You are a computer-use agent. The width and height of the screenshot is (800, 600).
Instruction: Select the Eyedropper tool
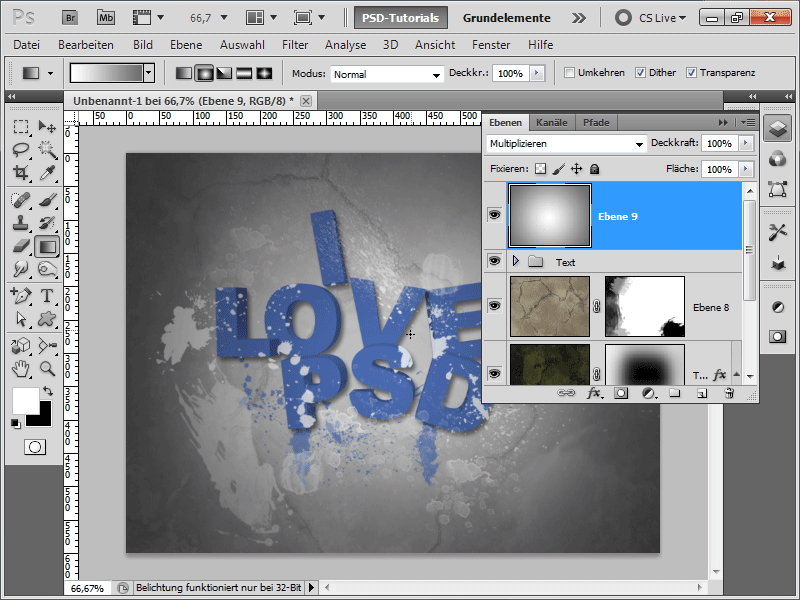47,173
